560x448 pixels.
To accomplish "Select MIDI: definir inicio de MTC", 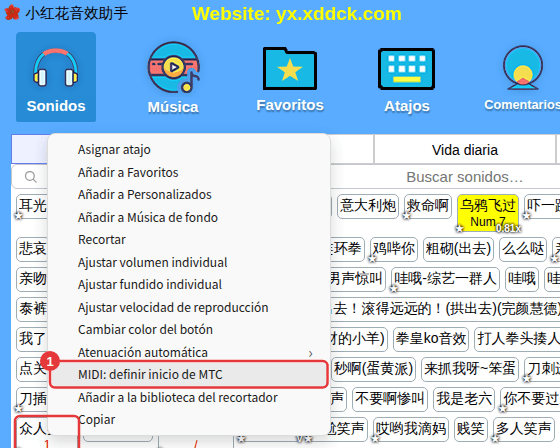I will pyautogui.click(x=189, y=374).
